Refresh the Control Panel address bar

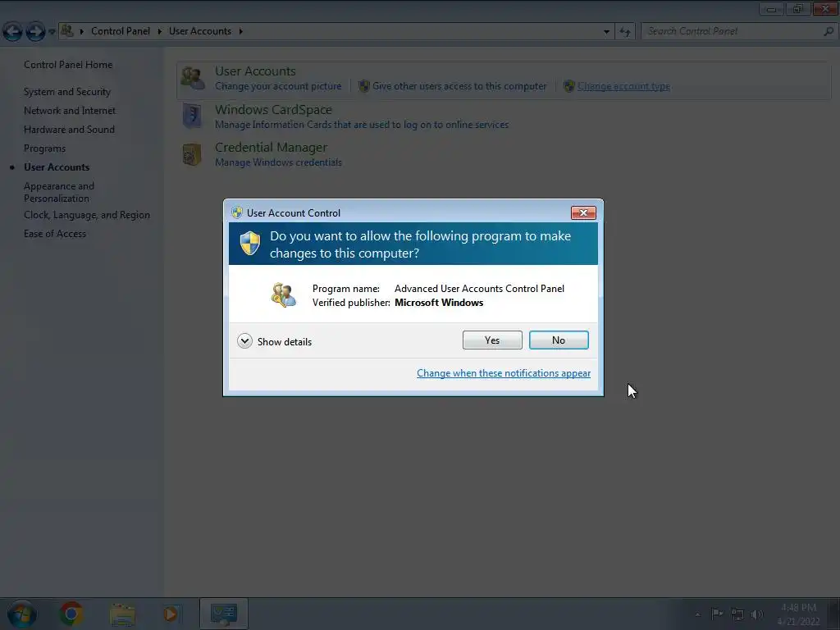click(x=624, y=32)
